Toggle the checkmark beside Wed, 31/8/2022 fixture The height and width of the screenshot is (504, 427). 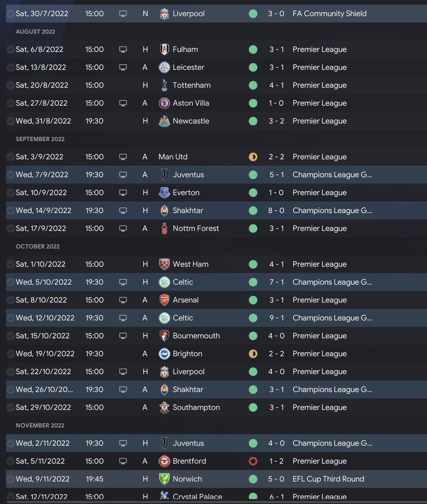tap(11, 121)
